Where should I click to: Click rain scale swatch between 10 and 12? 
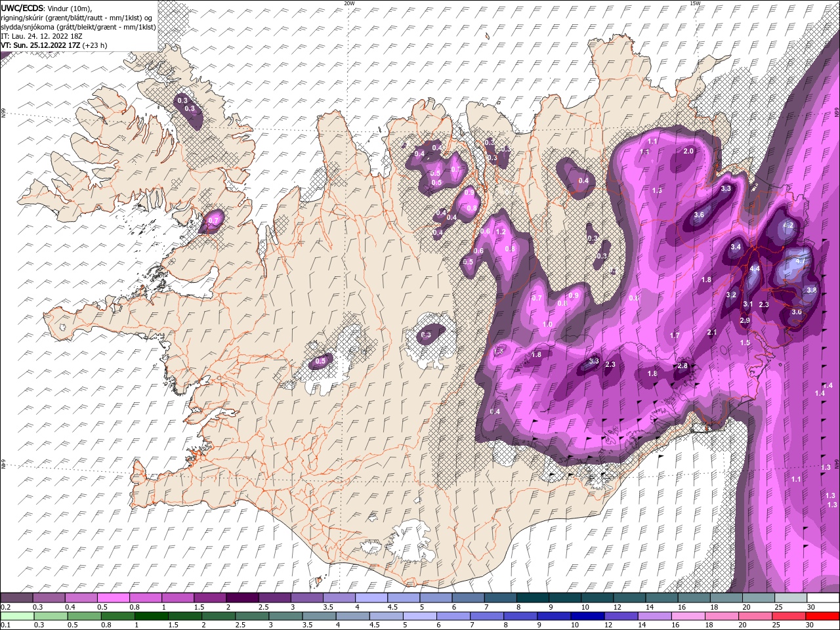point(587,616)
